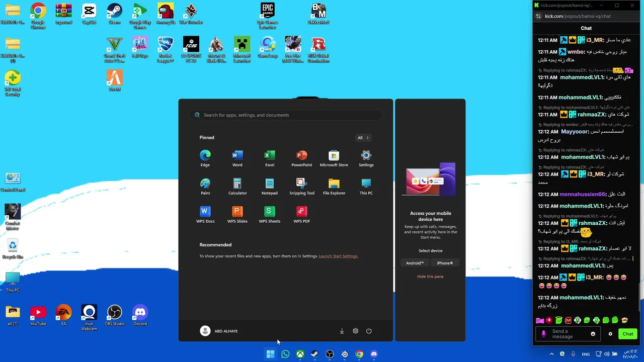Open the pinned Settings app
This screenshot has width=644, height=362.
[x=366, y=158]
